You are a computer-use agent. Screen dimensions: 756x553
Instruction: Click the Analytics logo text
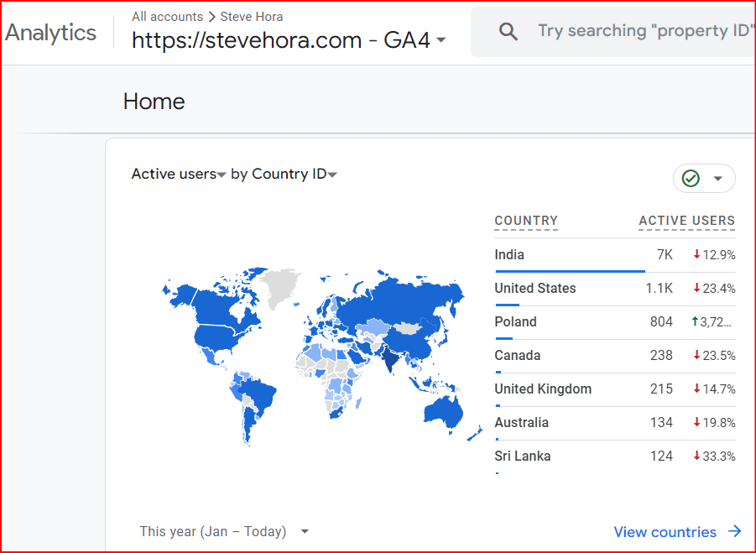(x=50, y=33)
